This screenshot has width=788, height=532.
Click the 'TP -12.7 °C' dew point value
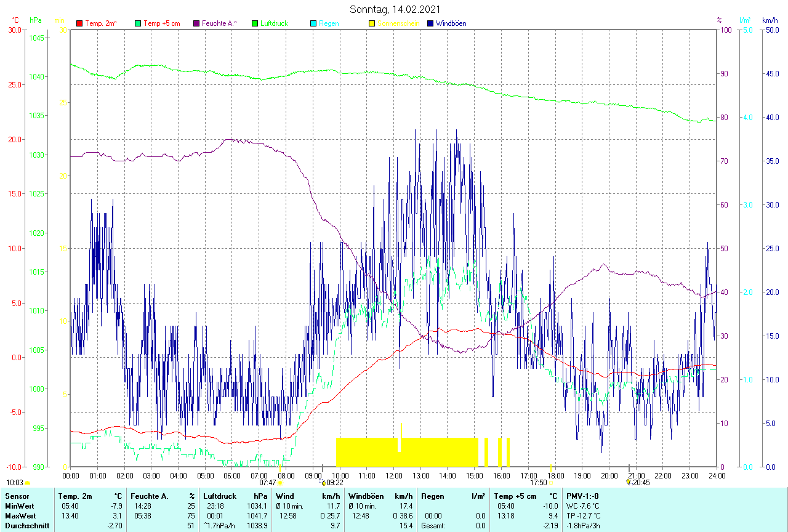[584, 515]
